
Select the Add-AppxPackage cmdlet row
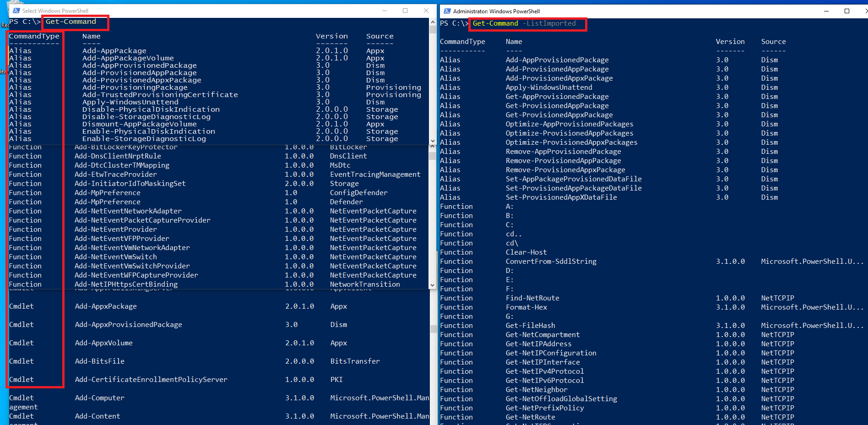point(106,306)
